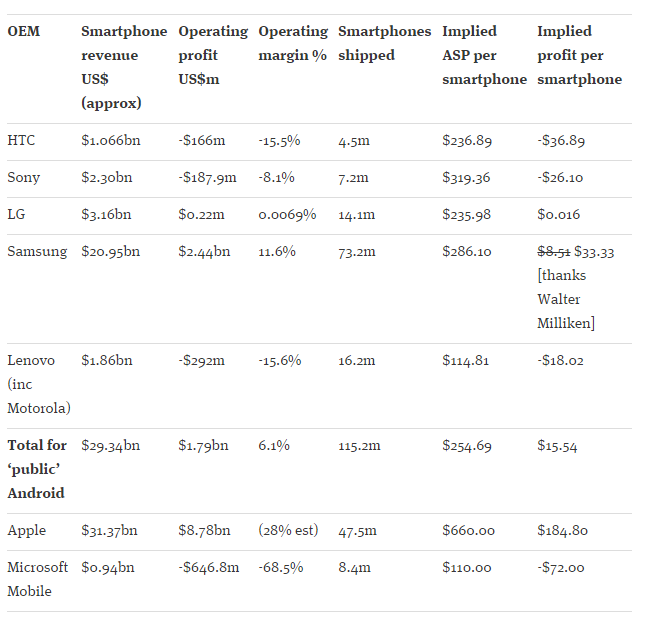This screenshot has height=618, width=647.
Task: Click the OEM column header
Action: click(23, 31)
